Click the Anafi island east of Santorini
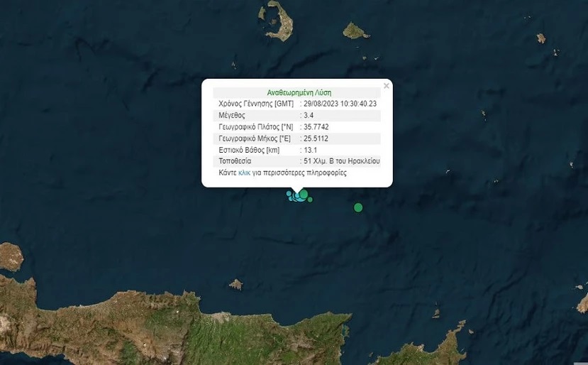The width and height of the screenshot is (588, 365). click(355, 31)
